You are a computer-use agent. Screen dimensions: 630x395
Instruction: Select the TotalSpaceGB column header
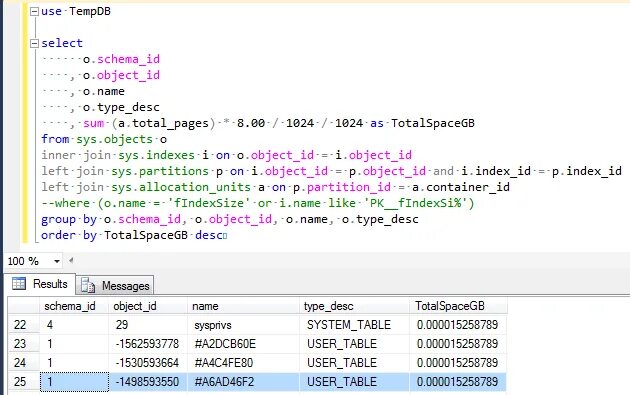[458, 306]
